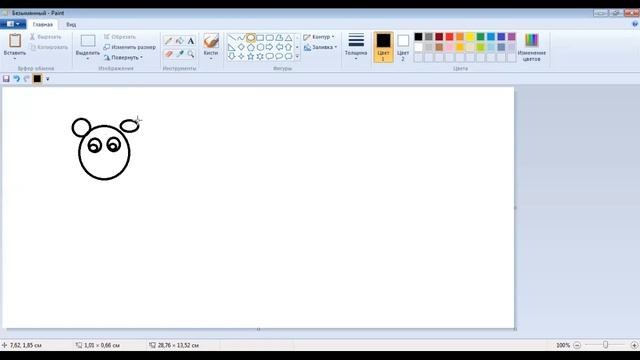
Task: Choose the Left arrow shape
Action: click(x=279, y=47)
